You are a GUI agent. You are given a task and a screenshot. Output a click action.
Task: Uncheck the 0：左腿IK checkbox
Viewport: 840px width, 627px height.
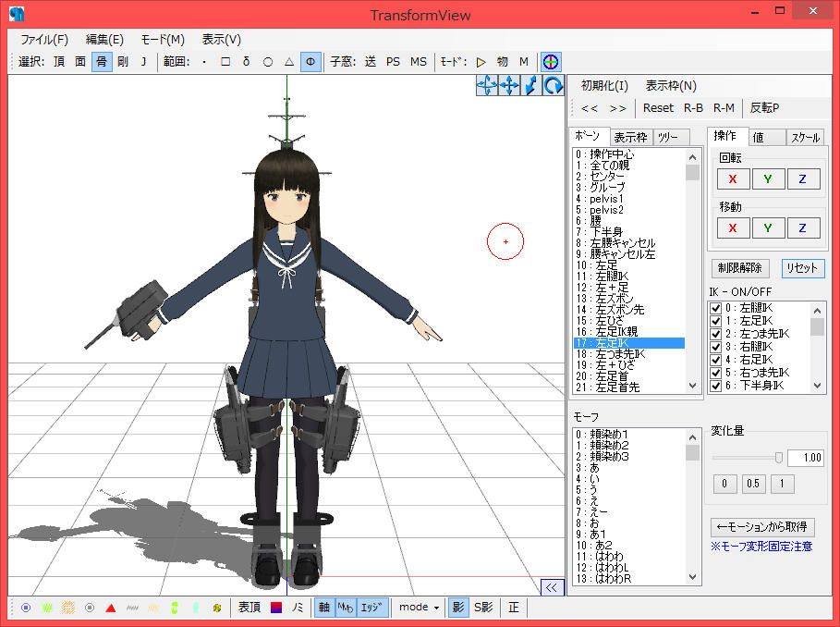pos(716,308)
